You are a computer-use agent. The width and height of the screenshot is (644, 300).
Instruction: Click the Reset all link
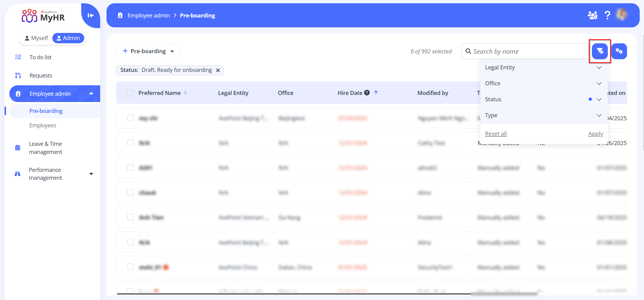(x=496, y=134)
